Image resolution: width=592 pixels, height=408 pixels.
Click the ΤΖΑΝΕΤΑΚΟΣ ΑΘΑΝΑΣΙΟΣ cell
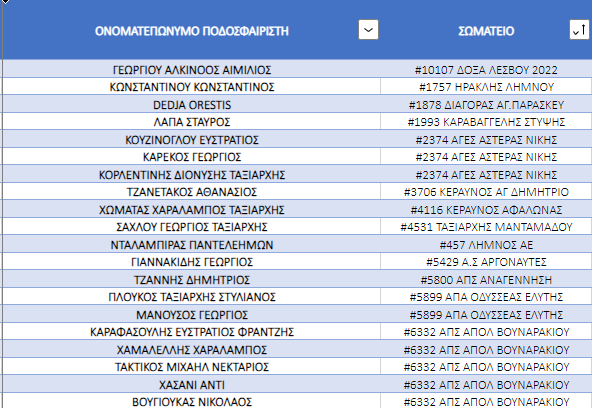(x=191, y=192)
